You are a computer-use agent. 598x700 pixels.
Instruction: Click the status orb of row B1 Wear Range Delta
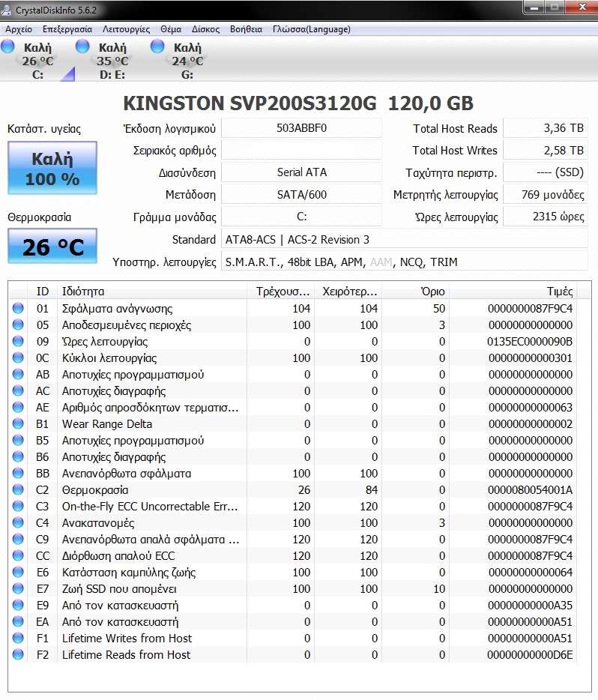coord(18,423)
